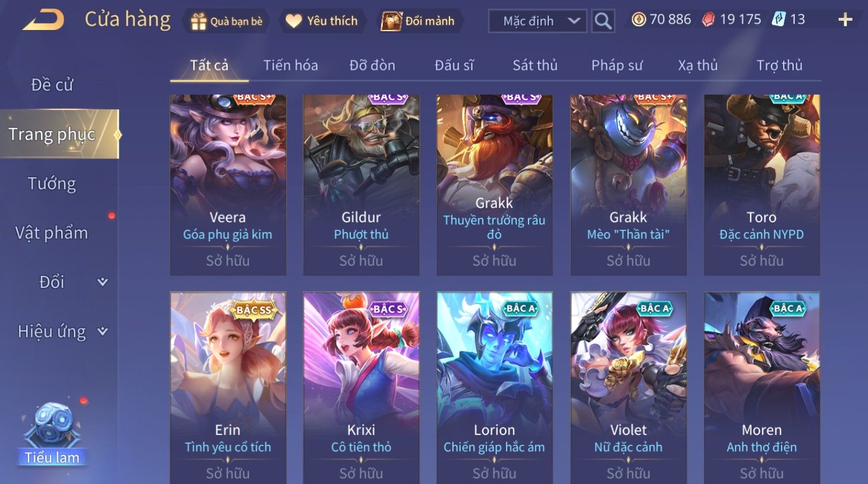
Task: Go to the Đề cử section
Action: (52, 85)
